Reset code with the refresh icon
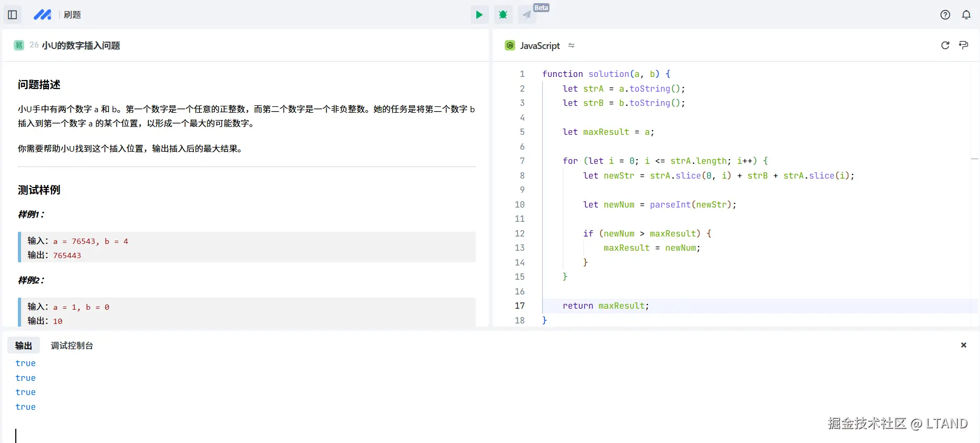Image resolution: width=980 pixels, height=443 pixels. coord(945,45)
